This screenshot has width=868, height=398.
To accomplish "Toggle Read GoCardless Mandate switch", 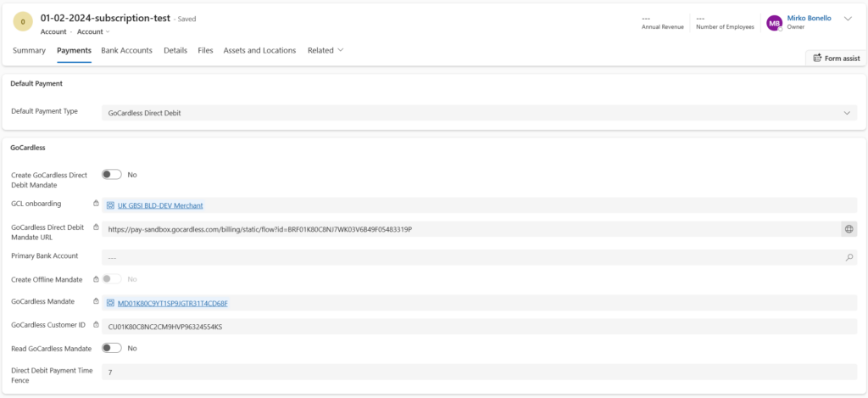I will [112, 348].
